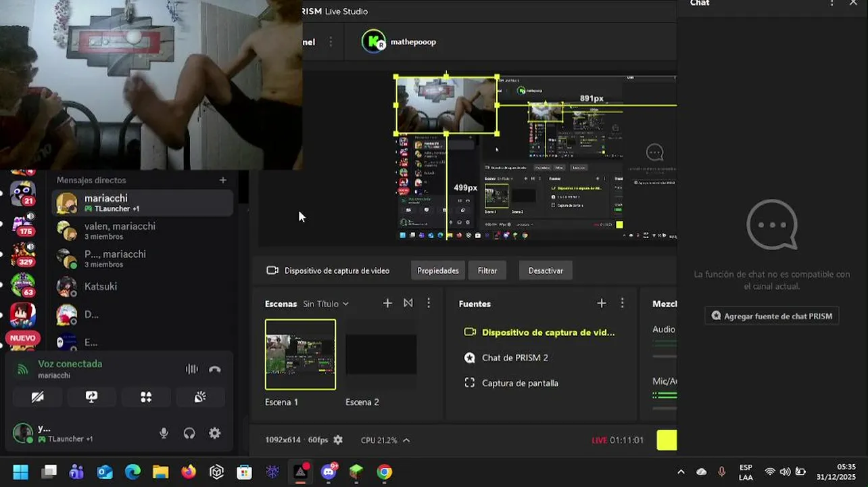
Task: Switch to Minecraft launcher taskbar icon
Action: [356, 472]
